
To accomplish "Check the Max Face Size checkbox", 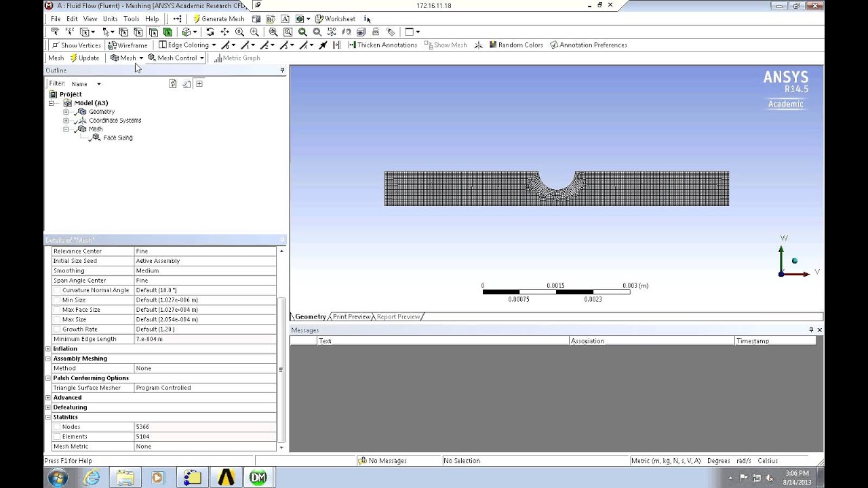I will click(57, 310).
